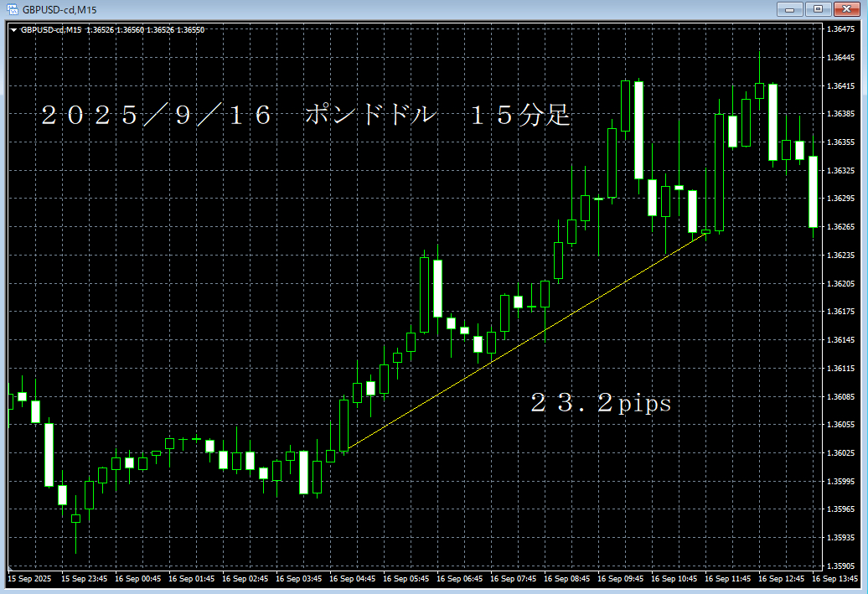Click the 1.36235 price scale value
Image resolution: width=868 pixels, height=594 pixels.
coord(840,256)
